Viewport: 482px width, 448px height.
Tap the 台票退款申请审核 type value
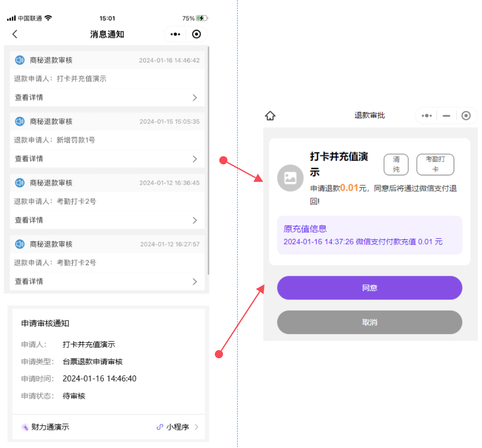(x=92, y=362)
